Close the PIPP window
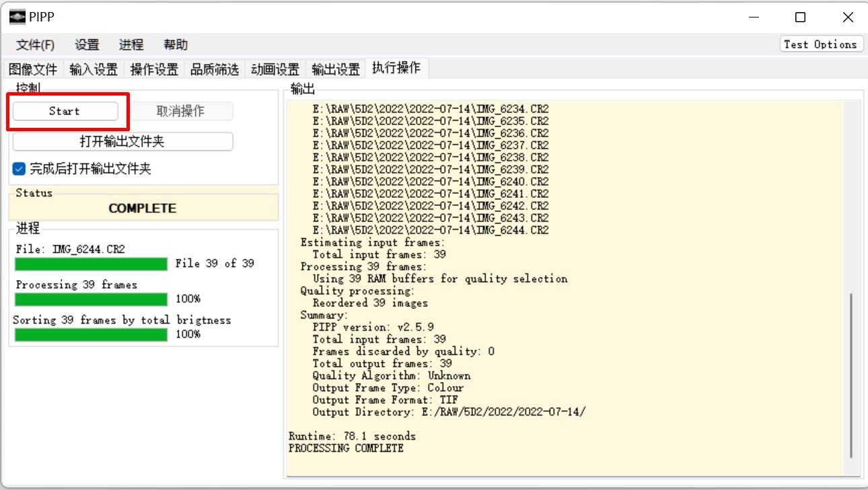Screen dimensions: 868x490 click(x=848, y=17)
